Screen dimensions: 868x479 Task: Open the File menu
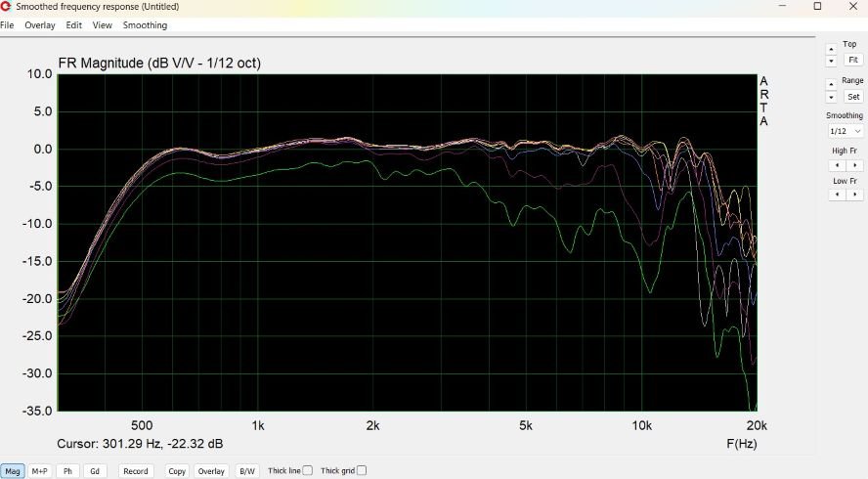7,25
